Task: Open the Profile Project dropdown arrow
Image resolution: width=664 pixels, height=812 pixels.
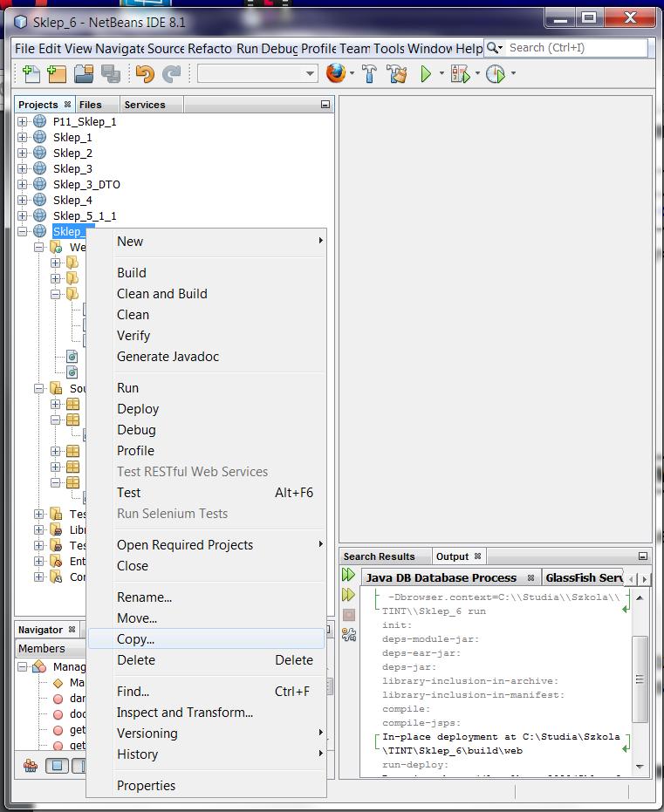Action: click(513, 73)
